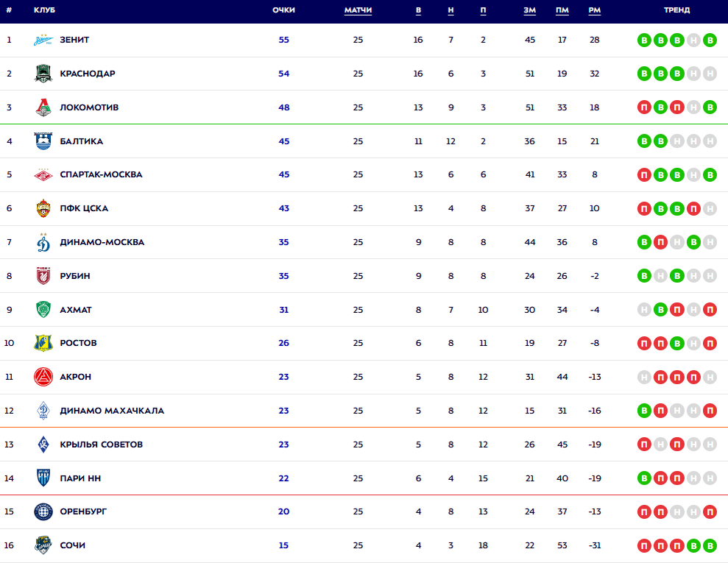Click the Lokomotiv club logo
Screen dimensions: 728x563
click(43, 107)
